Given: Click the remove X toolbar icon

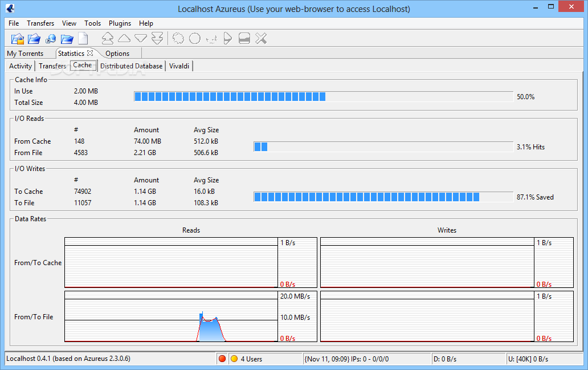Looking at the screenshot, I should pyautogui.click(x=261, y=38).
